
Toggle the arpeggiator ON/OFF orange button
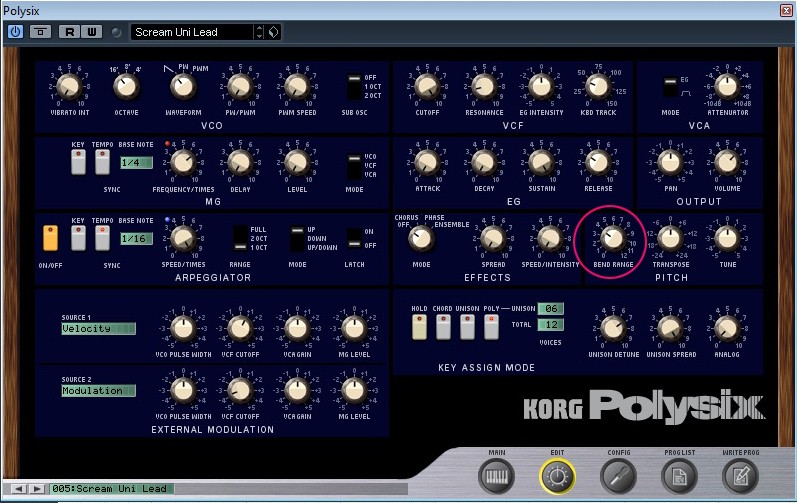(50, 238)
